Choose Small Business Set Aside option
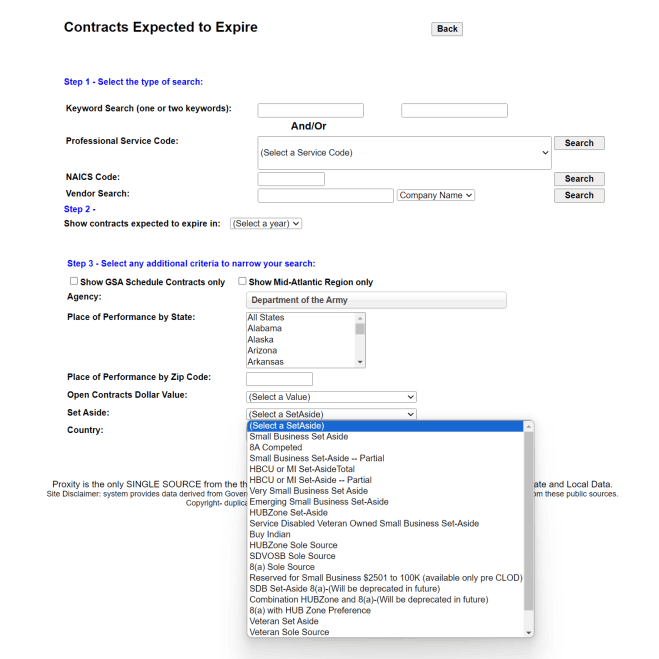 coord(385,437)
